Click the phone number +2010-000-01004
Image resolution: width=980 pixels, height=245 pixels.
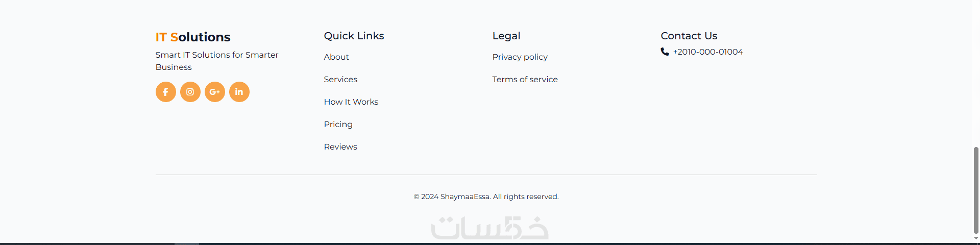708,52
